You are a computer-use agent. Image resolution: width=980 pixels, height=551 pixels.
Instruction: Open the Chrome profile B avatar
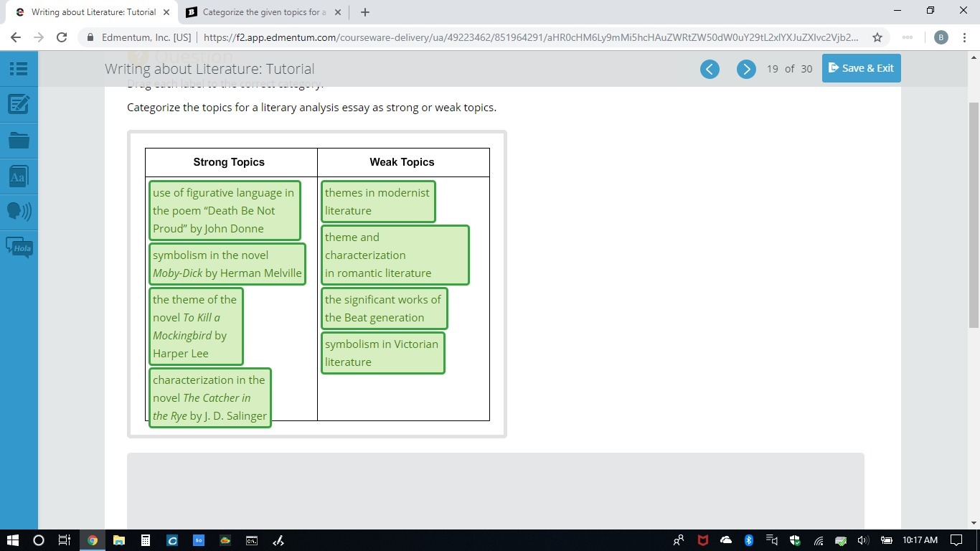(941, 37)
